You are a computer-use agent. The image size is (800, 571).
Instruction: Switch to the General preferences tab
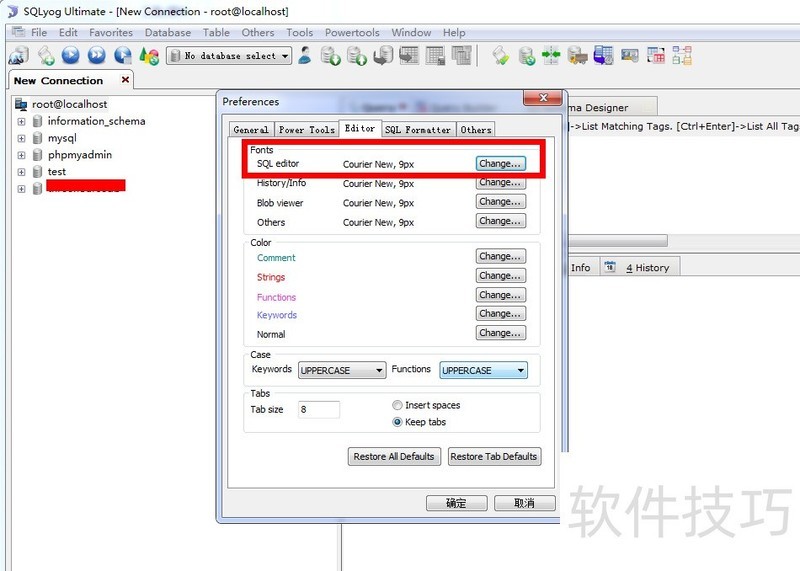point(251,130)
